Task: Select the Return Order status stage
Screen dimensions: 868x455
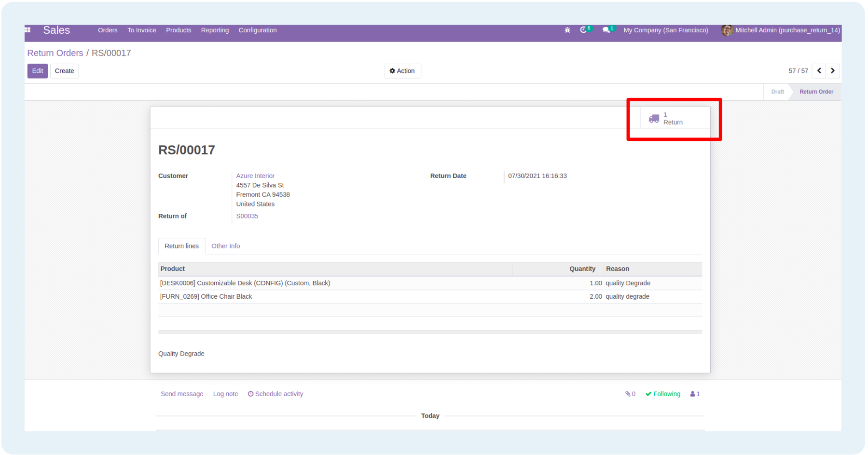Action: [816, 92]
